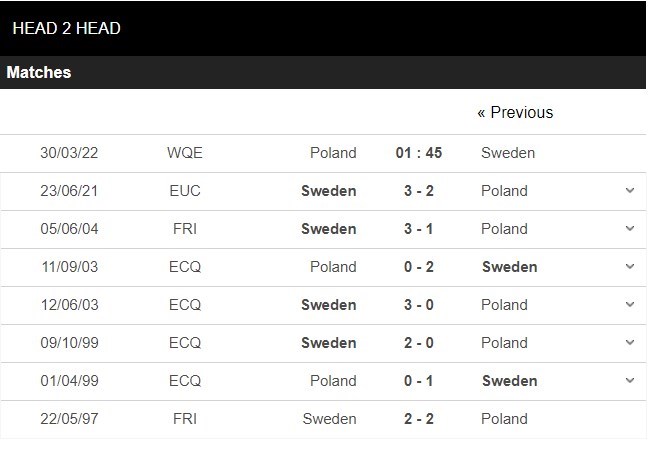
Task: Click Sweden in the 30/03/22 upcoming fixture
Action: pyautogui.click(x=508, y=153)
